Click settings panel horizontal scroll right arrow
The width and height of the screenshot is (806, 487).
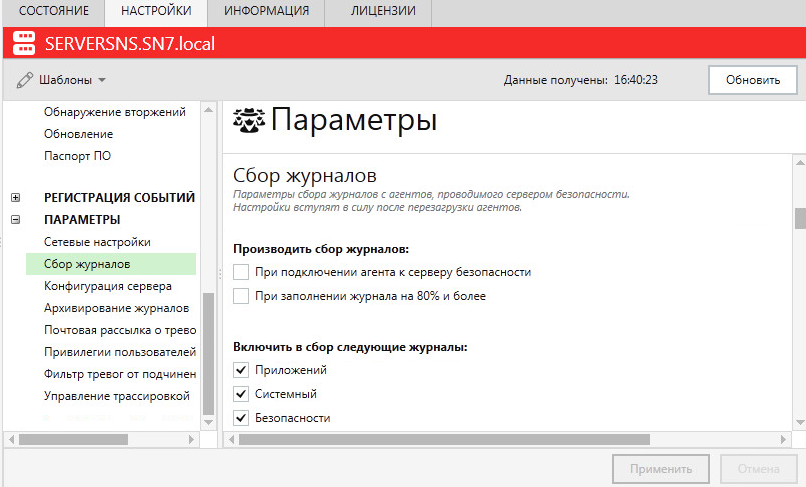click(x=783, y=440)
